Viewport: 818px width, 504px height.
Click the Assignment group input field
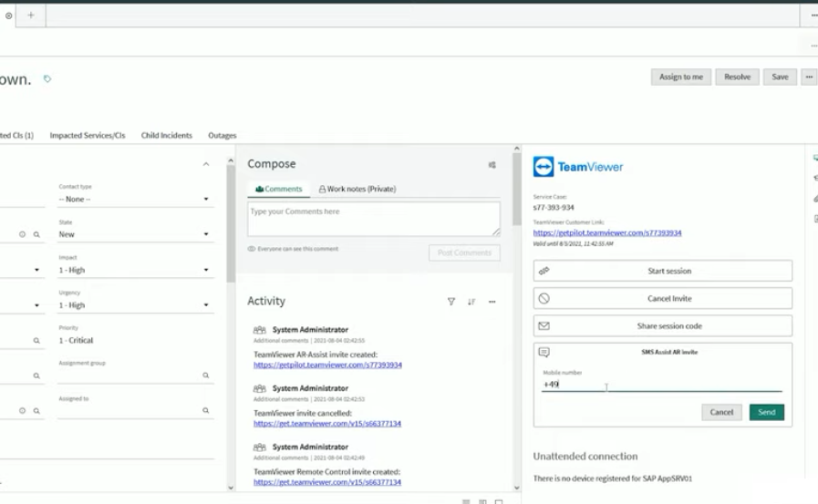click(x=129, y=375)
